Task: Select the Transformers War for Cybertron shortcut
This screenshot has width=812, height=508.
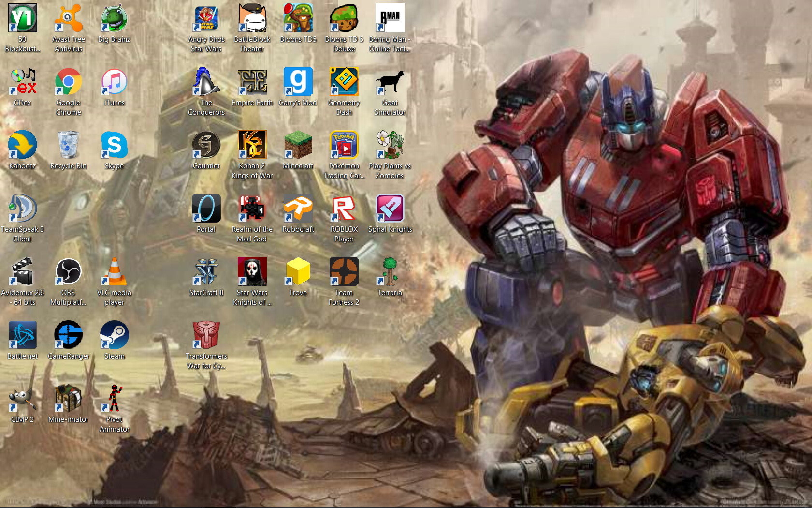Action: click(206, 335)
